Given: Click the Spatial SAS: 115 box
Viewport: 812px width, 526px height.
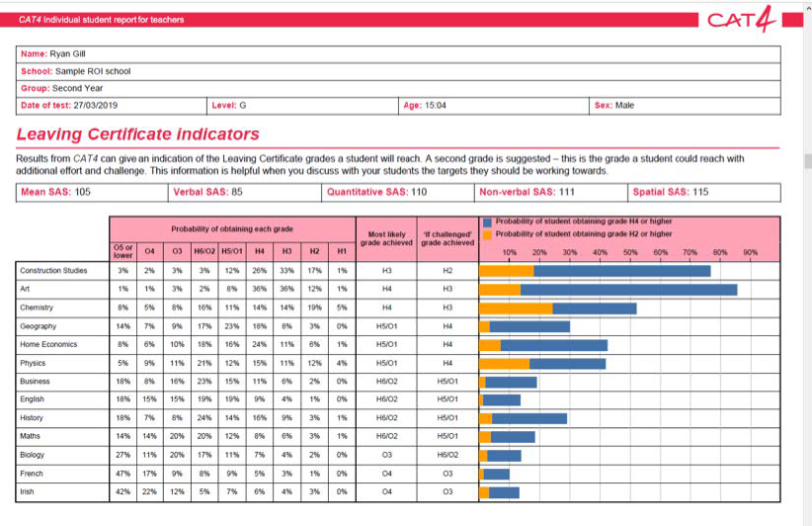Looking at the screenshot, I should click(704, 192).
